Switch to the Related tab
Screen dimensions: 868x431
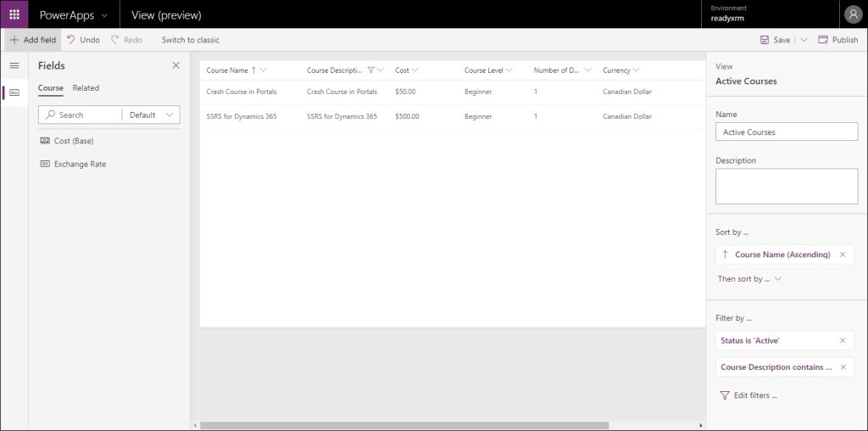86,88
